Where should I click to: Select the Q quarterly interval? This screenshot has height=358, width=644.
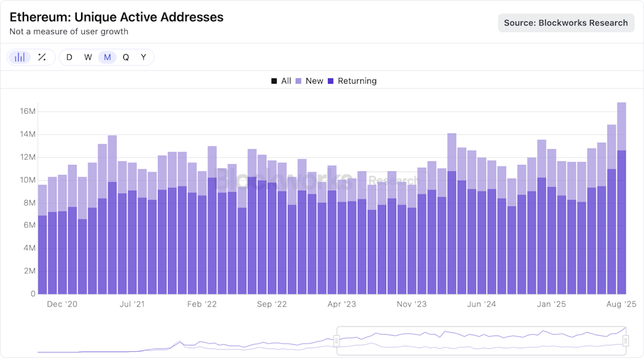126,57
